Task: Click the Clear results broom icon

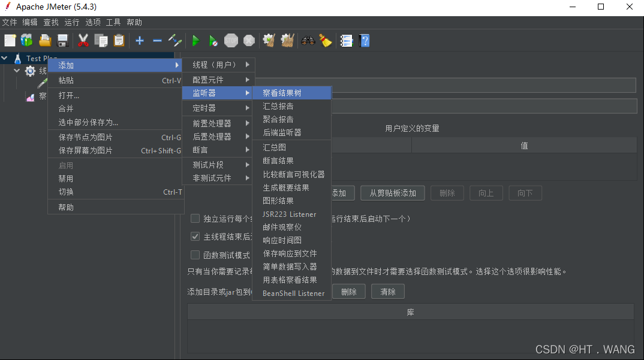Action: pyautogui.click(x=269, y=41)
